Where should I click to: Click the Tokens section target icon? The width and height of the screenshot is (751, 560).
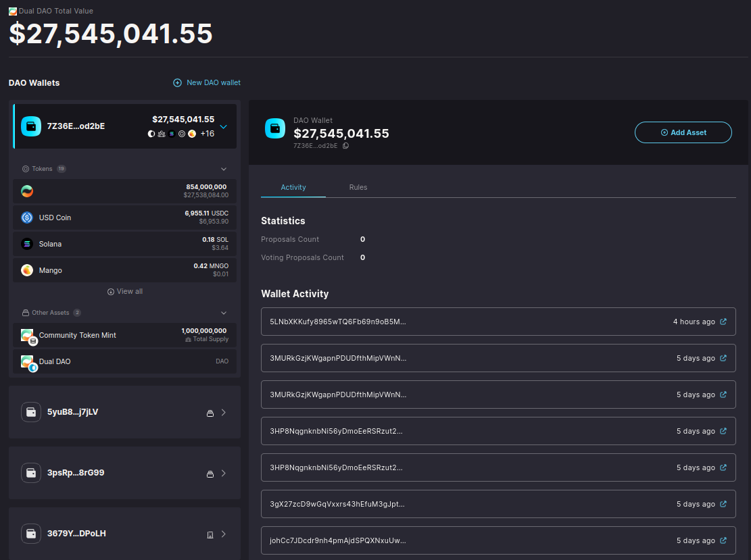tap(26, 169)
